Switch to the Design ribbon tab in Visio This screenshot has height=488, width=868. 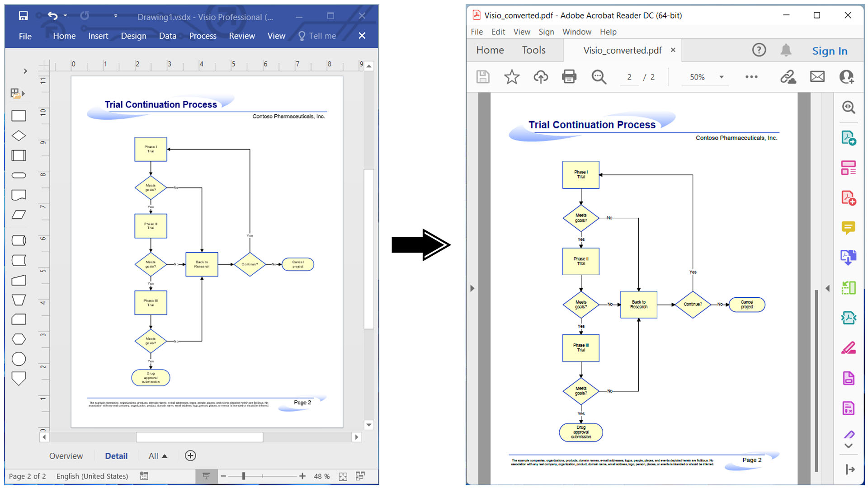coord(133,36)
